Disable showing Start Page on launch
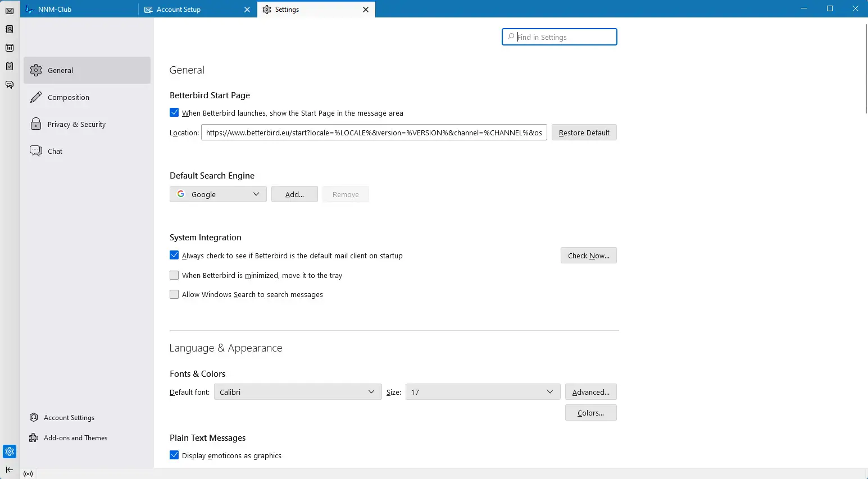The width and height of the screenshot is (868, 479). (174, 113)
